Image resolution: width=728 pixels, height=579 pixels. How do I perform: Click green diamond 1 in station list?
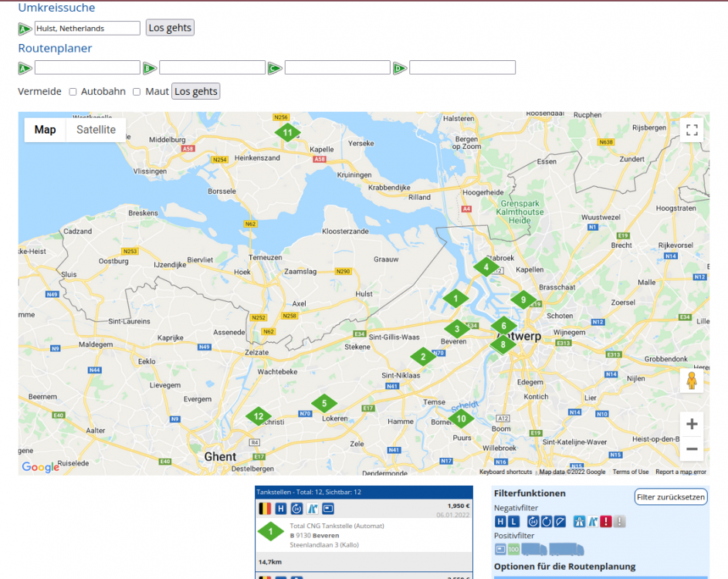[271, 532]
